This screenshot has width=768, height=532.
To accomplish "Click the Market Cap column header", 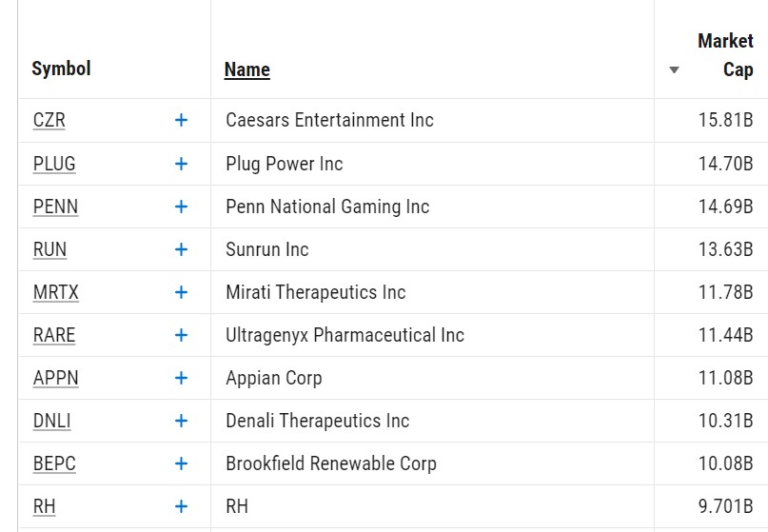I will (725, 55).
